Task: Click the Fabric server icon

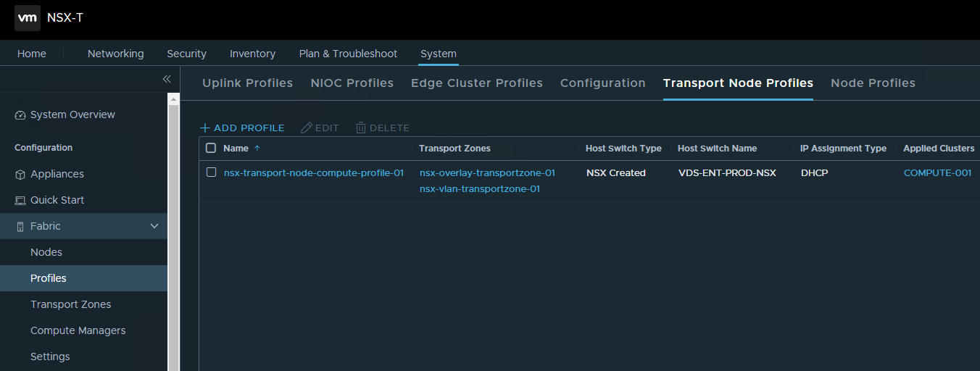Action: point(20,227)
